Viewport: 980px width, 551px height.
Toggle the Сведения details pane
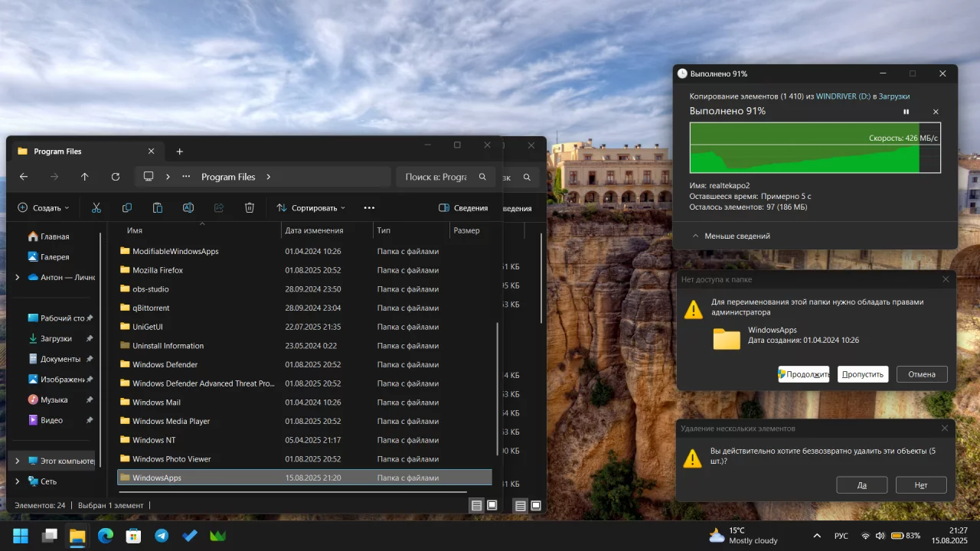tap(463, 207)
